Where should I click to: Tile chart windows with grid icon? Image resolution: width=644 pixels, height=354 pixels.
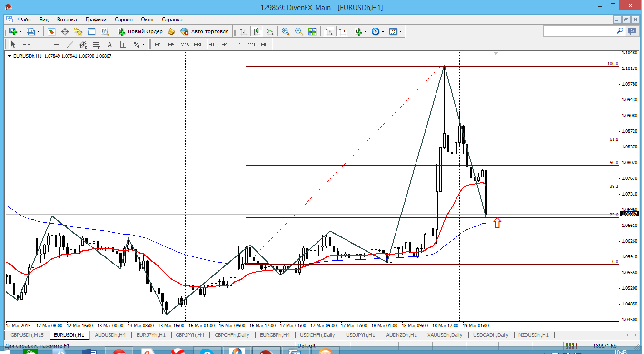click(312, 31)
